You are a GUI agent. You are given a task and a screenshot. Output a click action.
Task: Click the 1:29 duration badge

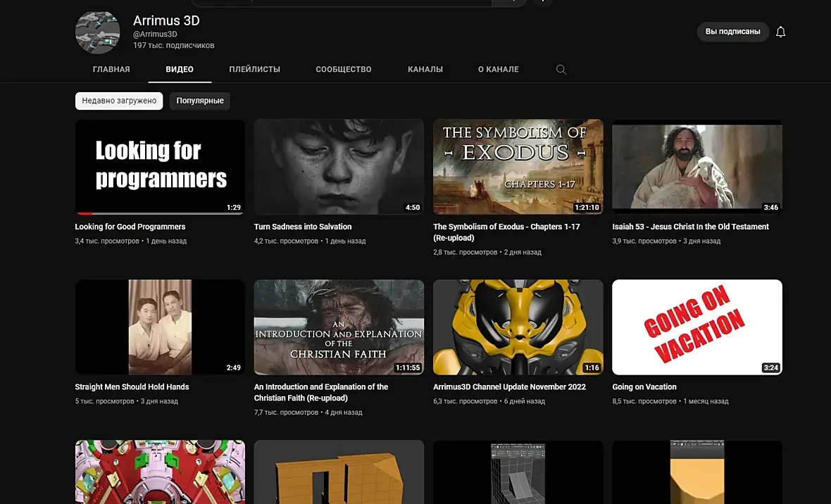(234, 207)
